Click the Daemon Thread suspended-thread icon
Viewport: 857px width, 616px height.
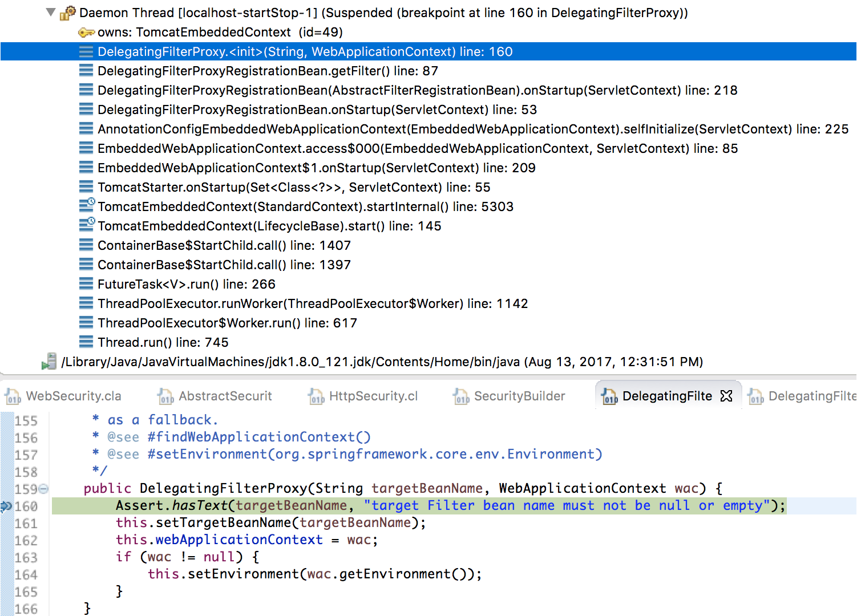[x=68, y=13]
